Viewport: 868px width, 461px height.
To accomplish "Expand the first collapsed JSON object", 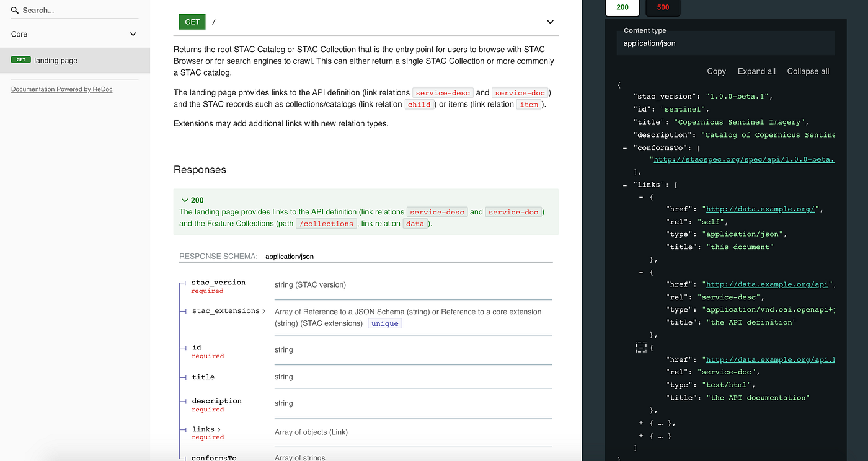I will point(641,423).
